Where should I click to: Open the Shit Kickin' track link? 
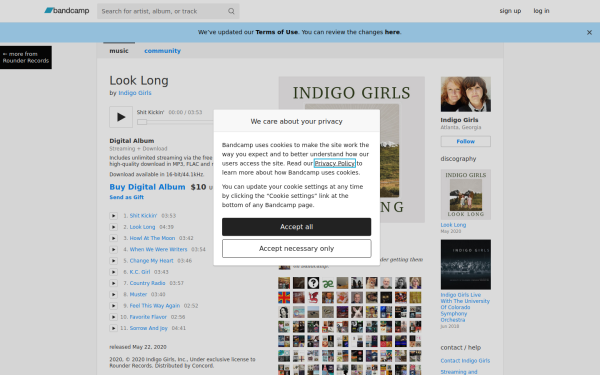[x=143, y=216]
